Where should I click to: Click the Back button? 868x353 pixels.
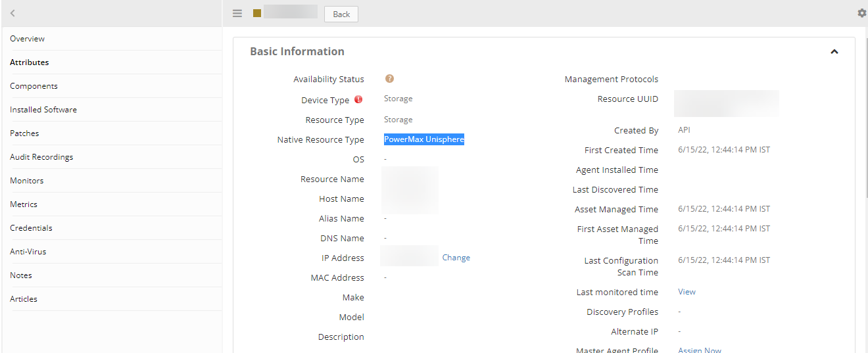coord(341,14)
